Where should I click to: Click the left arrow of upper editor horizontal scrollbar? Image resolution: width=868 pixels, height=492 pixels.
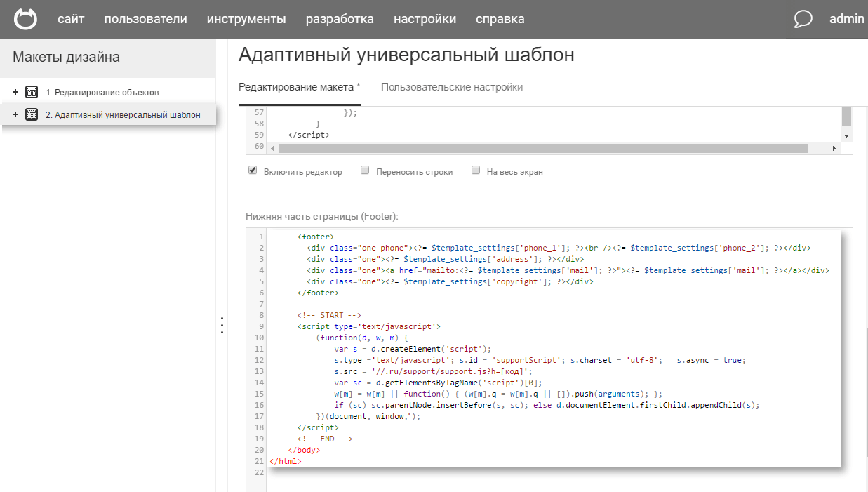click(x=272, y=148)
